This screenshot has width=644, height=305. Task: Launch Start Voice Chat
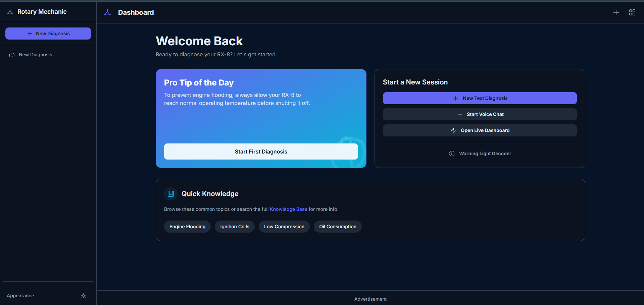[480, 114]
